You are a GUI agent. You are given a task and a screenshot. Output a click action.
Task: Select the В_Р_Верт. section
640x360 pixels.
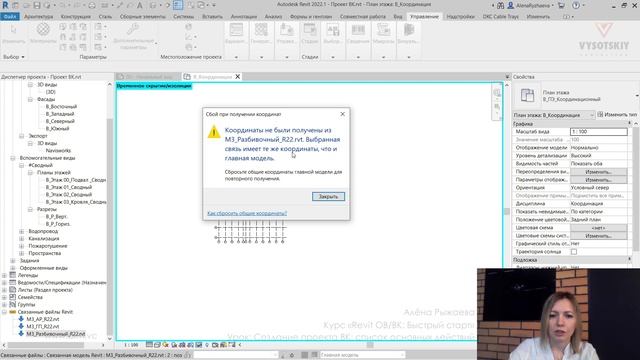pyautogui.click(x=56, y=217)
